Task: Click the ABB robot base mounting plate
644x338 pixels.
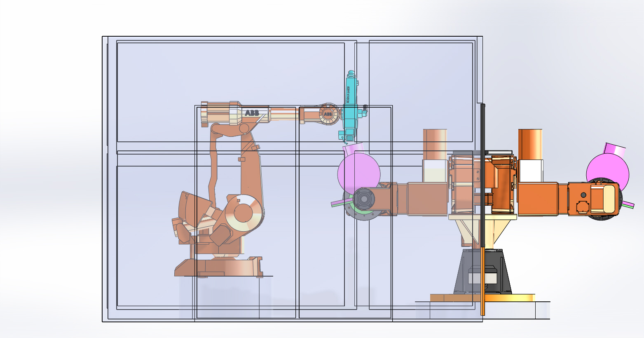Action: pos(218,268)
